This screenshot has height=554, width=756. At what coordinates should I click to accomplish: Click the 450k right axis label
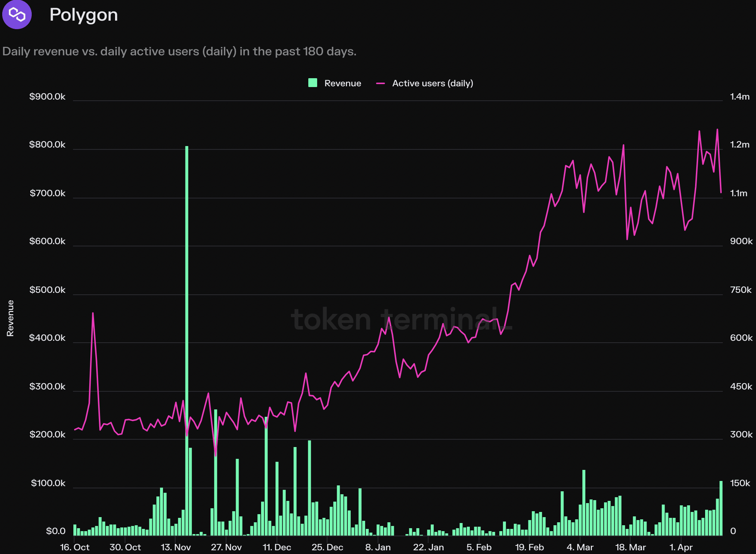pos(741,387)
